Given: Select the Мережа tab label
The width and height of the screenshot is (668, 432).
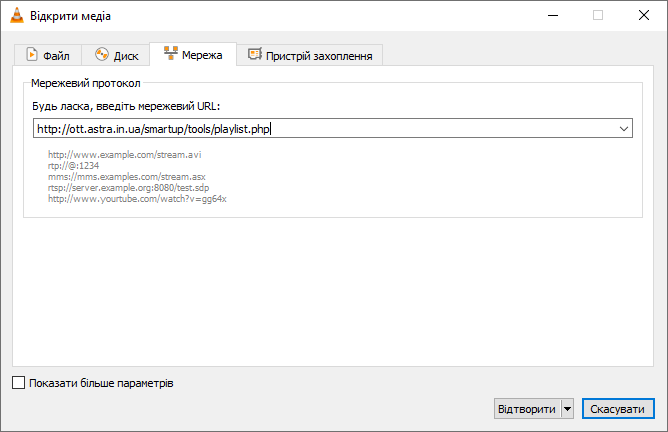Looking at the screenshot, I should [202, 55].
